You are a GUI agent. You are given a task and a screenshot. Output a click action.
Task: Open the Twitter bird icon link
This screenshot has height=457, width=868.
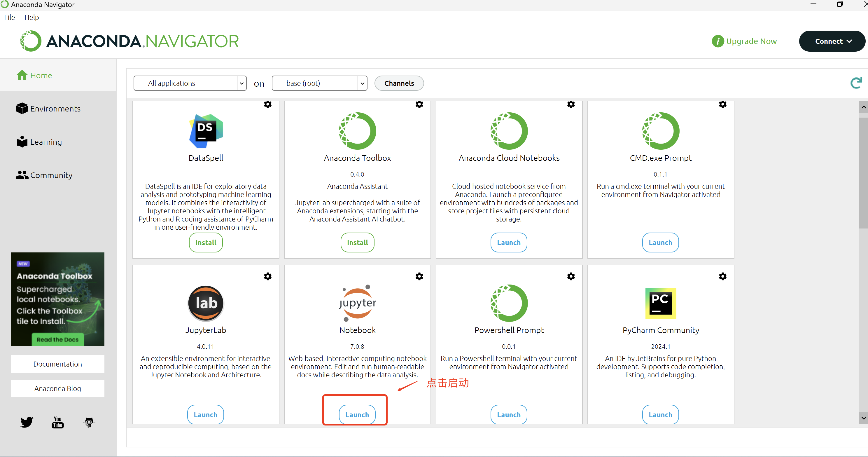pyautogui.click(x=27, y=422)
